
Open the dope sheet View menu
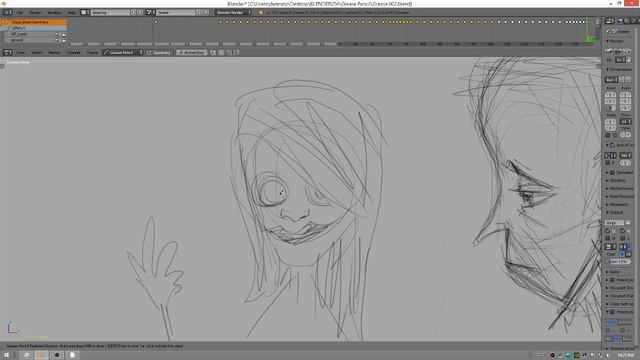click(x=21, y=53)
